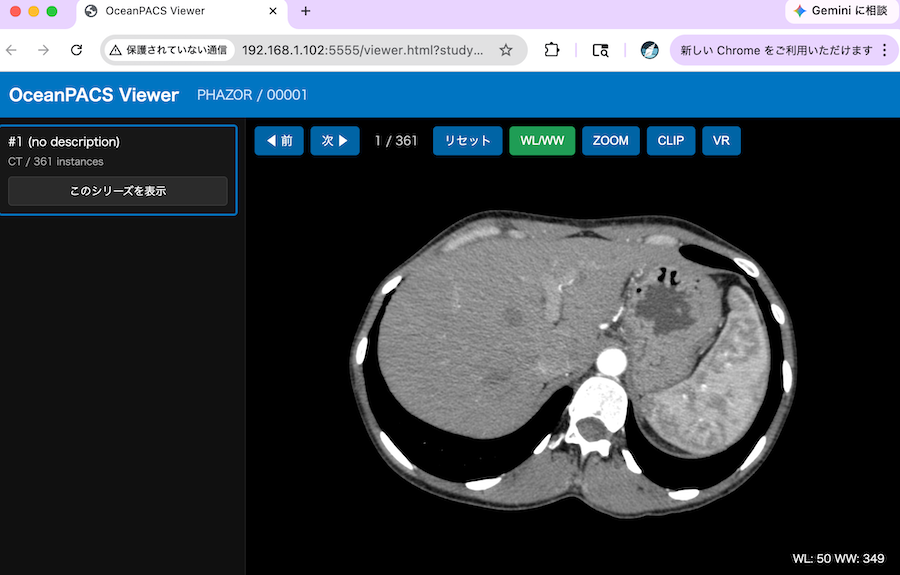
Task: Reload the page with refresh icon
Action: 76,50
